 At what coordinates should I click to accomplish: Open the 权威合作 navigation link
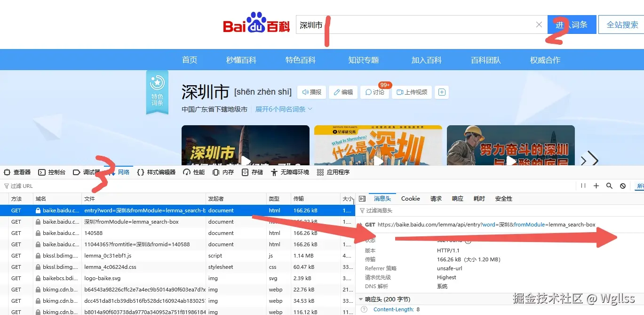point(545,60)
